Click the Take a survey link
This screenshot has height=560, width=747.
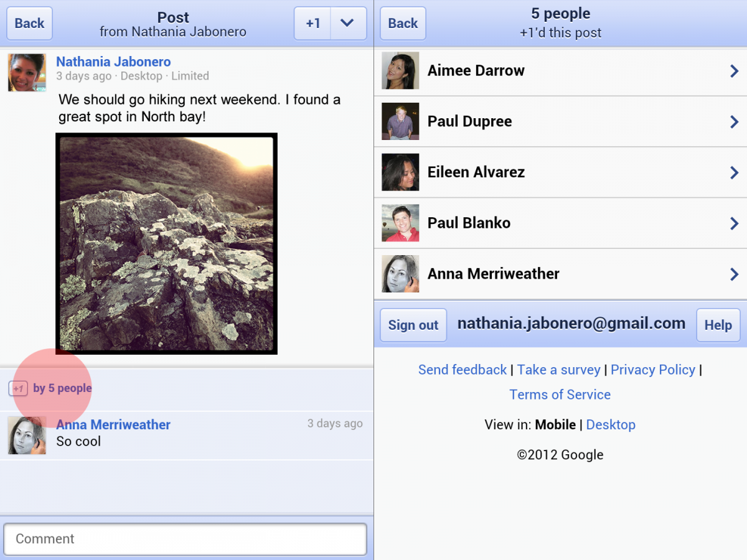tap(558, 370)
